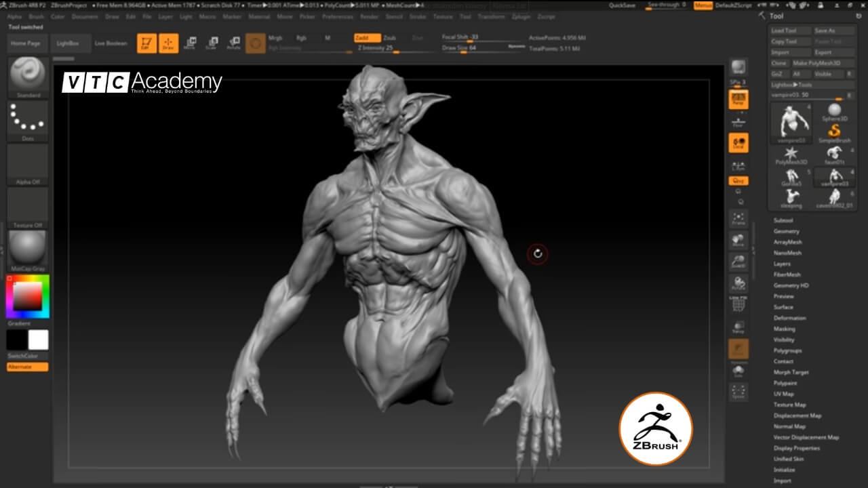
Task: Expand the Deformation section
Action: [x=789, y=318]
